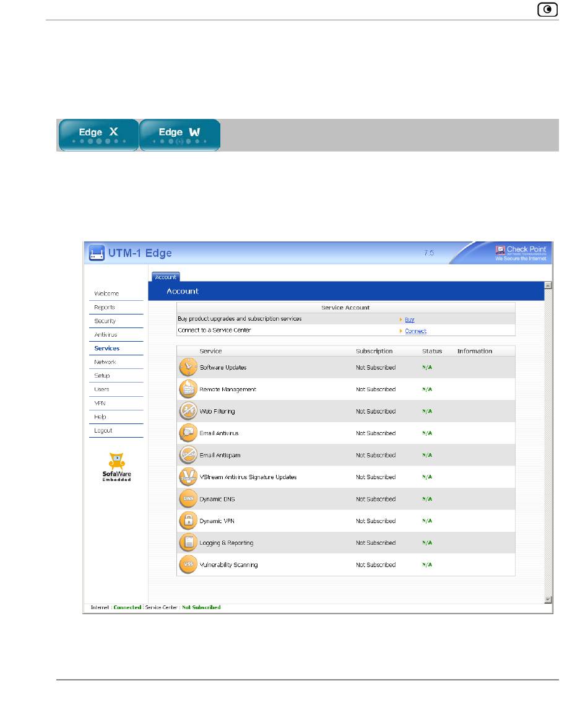Click the UTM-1 Edge appliance logo icon
588x728 pixels.
coord(97,253)
